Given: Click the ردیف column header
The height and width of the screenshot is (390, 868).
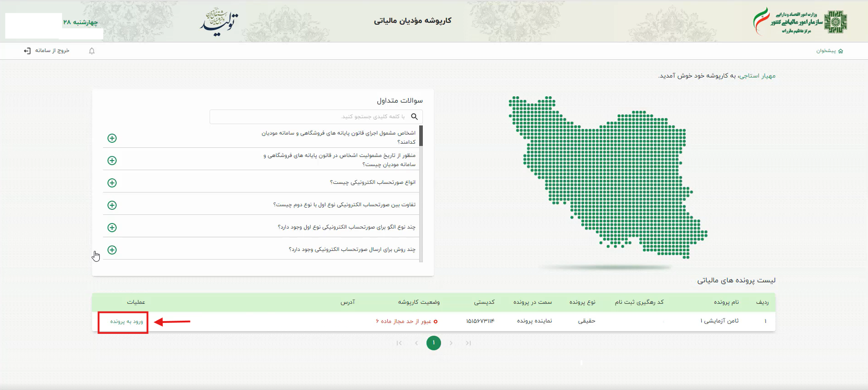Looking at the screenshot, I should 762,302.
